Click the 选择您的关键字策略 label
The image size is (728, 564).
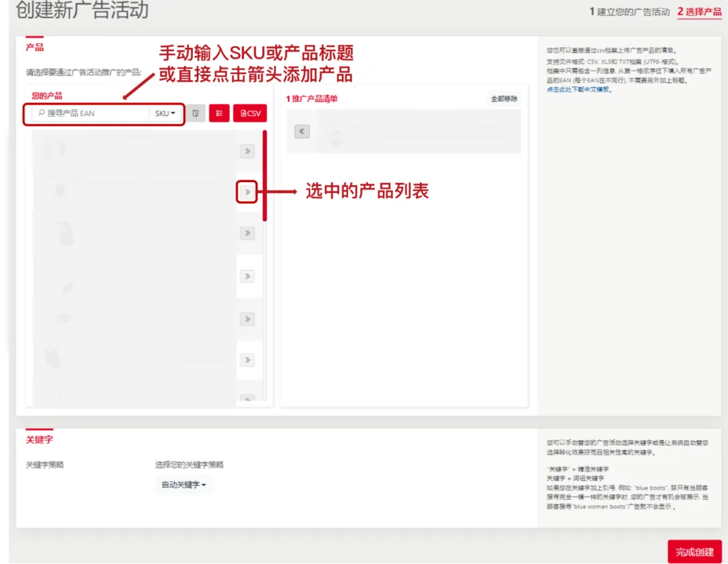click(189, 465)
